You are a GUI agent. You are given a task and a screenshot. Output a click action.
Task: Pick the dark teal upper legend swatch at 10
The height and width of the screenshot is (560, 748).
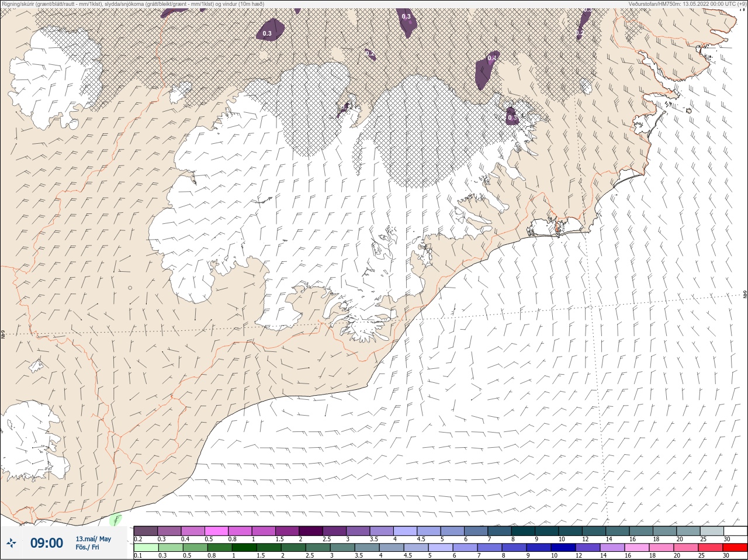570,531
